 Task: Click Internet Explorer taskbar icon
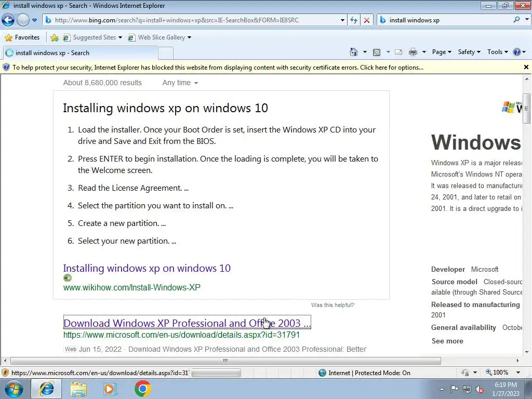(x=46, y=389)
